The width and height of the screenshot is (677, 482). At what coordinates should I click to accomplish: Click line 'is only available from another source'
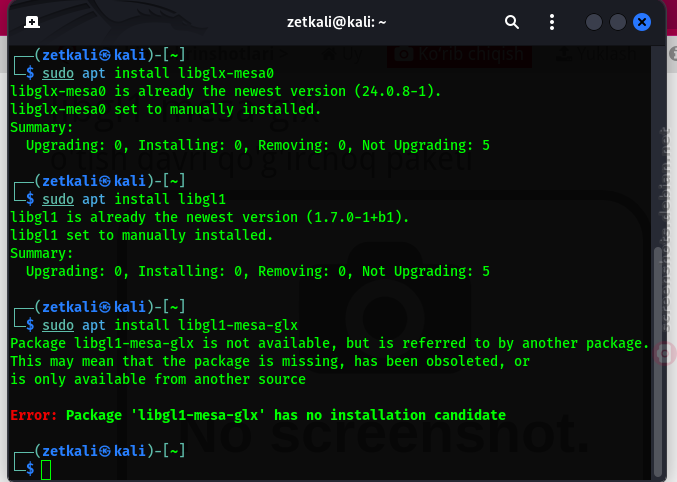pos(158,379)
